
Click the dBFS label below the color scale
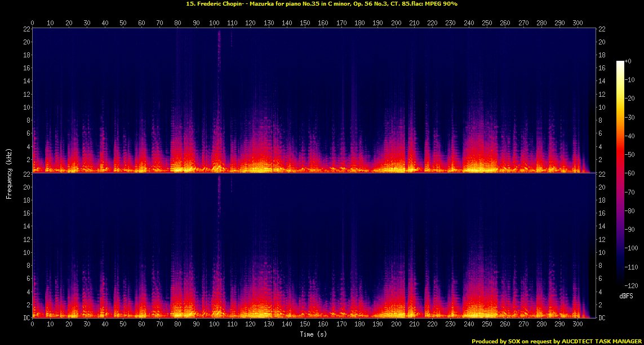(x=627, y=295)
